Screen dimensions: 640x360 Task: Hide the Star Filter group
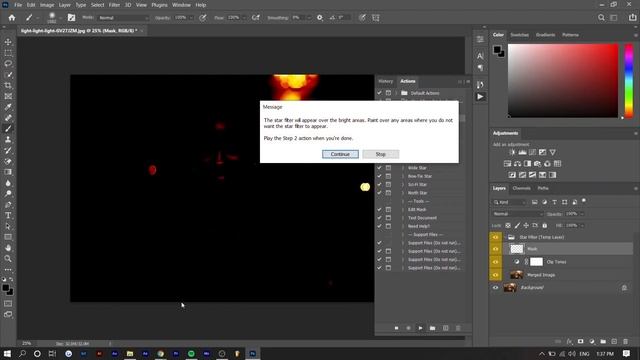[496, 237]
